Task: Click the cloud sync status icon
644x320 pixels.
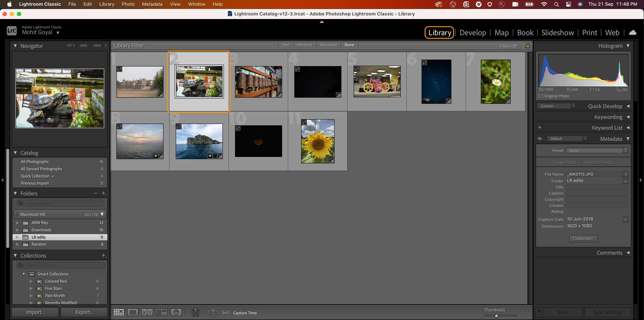Action: pyautogui.click(x=632, y=33)
